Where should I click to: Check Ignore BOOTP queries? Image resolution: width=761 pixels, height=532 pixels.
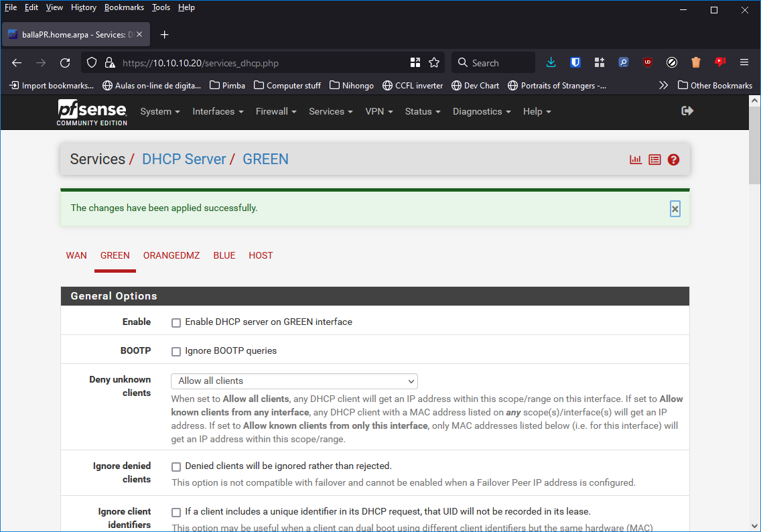point(176,351)
